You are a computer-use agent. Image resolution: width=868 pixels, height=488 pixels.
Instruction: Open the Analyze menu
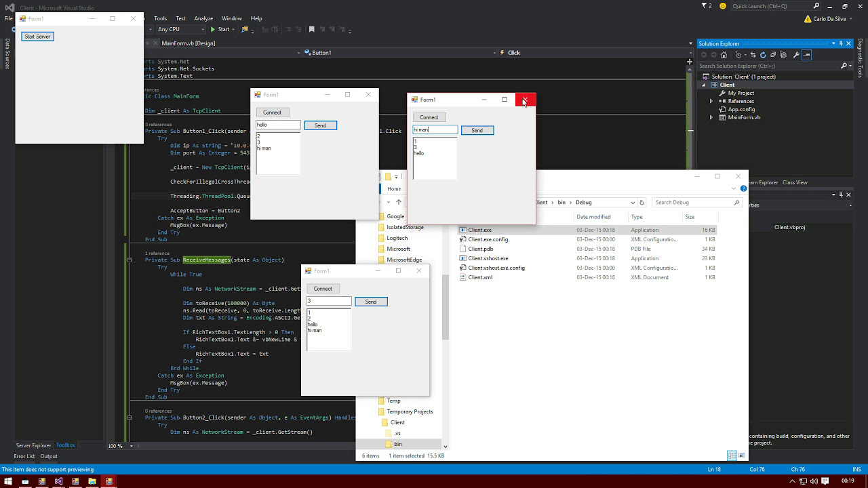pyautogui.click(x=203, y=18)
